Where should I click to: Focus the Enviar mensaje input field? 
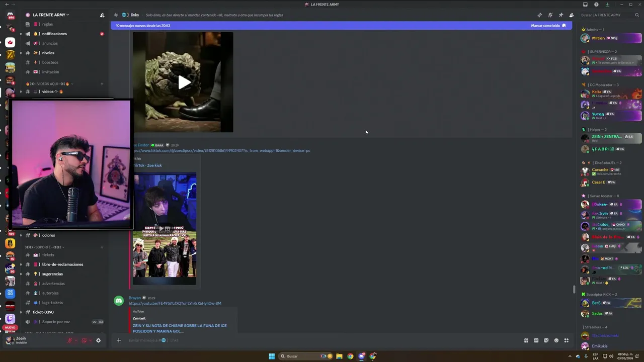(x=322, y=340)
